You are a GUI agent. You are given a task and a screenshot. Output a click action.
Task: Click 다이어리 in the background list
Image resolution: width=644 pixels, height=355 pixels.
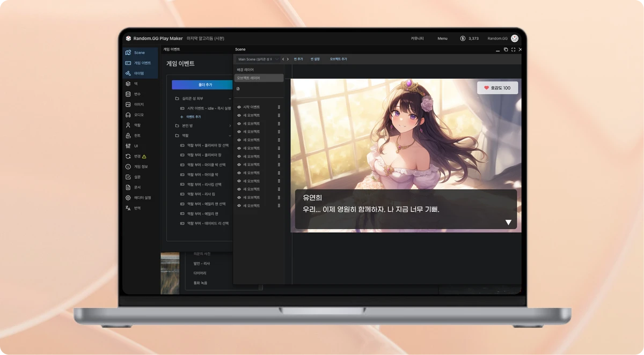pyautogui.click(x=200, y=273)
